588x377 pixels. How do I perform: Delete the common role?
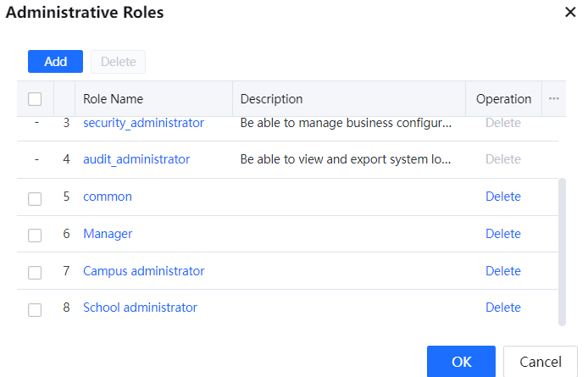502,197
